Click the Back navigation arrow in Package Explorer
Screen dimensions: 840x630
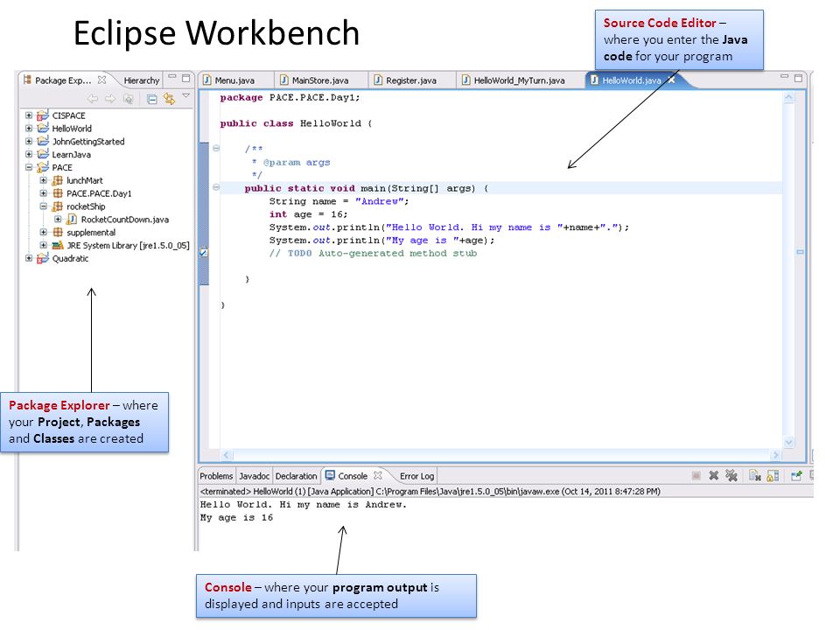click(x=93, y=99)
